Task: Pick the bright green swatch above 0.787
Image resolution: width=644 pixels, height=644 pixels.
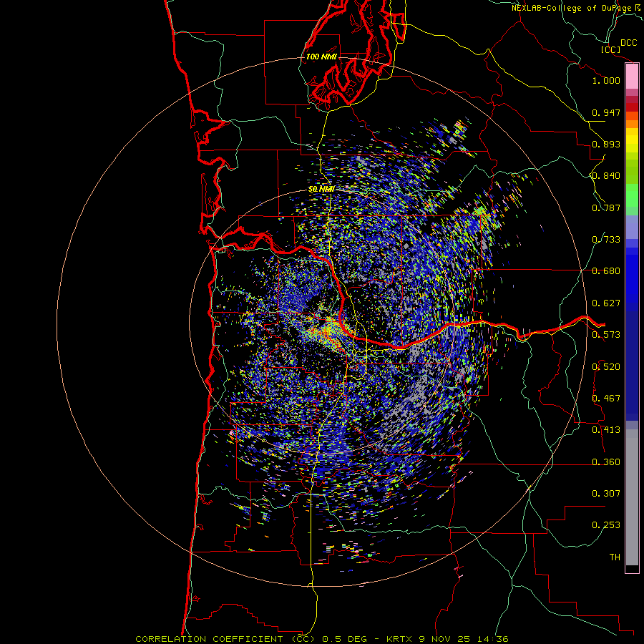Action: pos(632,195)
